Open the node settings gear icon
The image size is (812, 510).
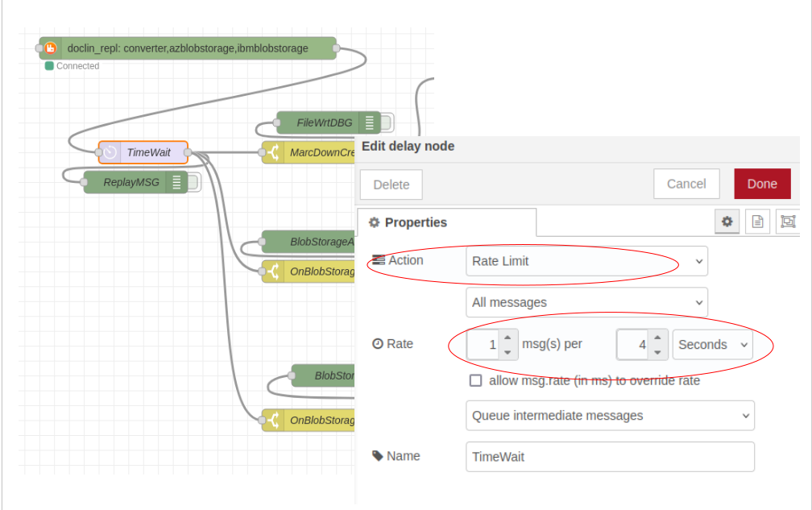[727, 222]
